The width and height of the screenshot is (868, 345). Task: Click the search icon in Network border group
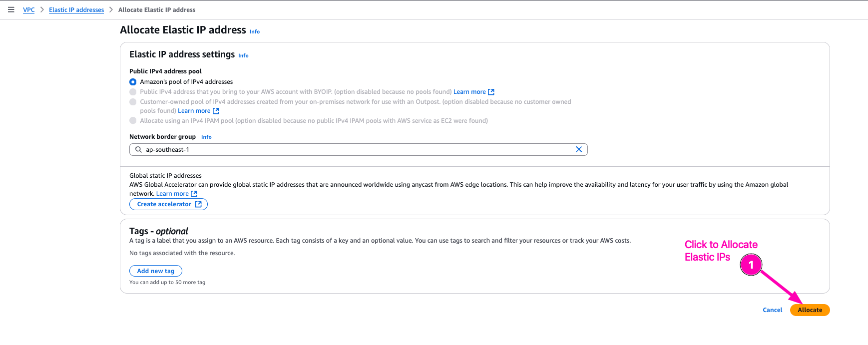point(138,149)
